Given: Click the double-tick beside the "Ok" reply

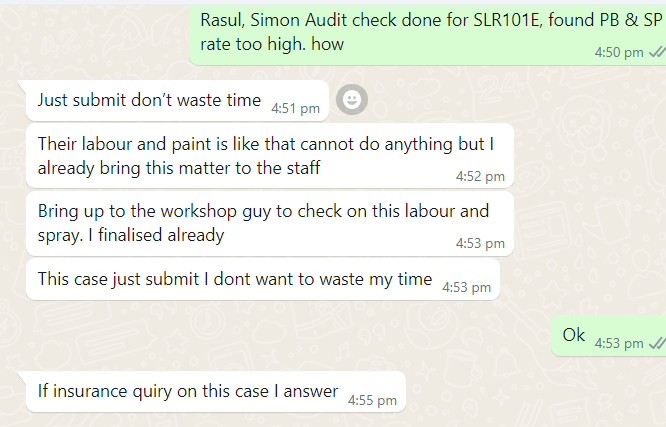Looking at the screenshot, I should coord(656,342).
